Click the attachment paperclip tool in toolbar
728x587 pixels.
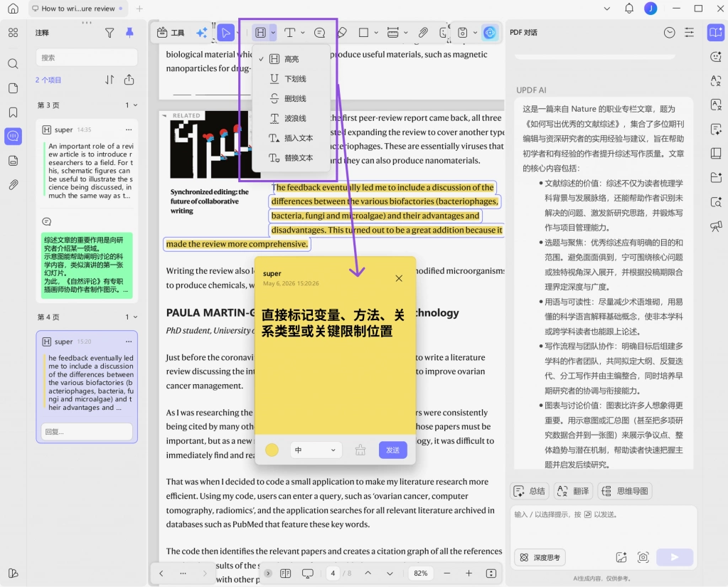tap(423, 33)
